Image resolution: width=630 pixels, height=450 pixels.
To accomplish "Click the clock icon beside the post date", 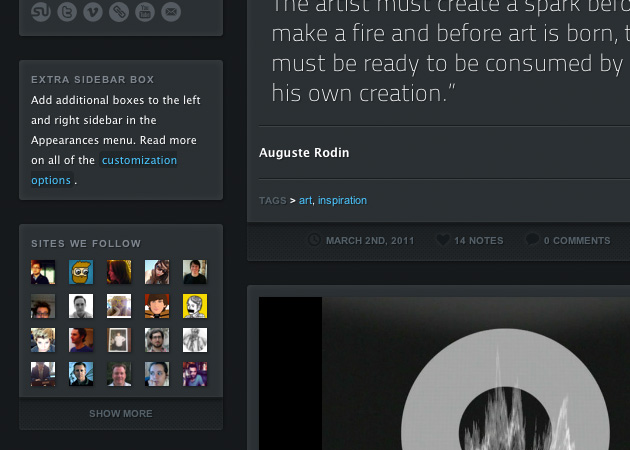I will pos(315,240).
